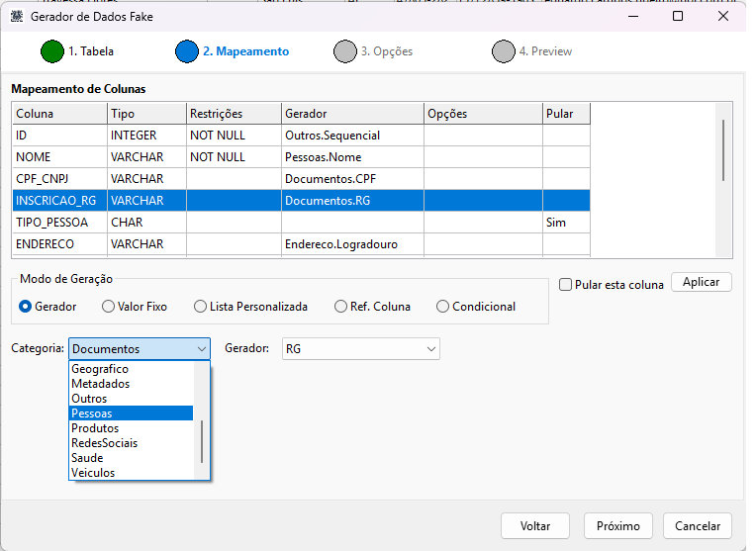Viewport: 756px width, 551px height.
Task: Click the Pessoas.Nome generator cell
Action: [352, 157]
